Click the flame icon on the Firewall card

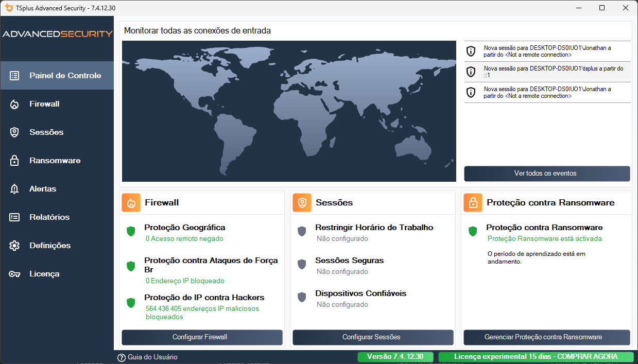pos(131,202)
